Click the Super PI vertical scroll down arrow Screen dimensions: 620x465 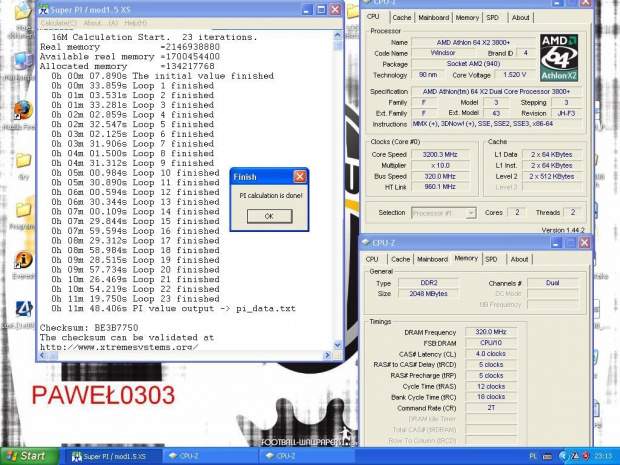338,344
